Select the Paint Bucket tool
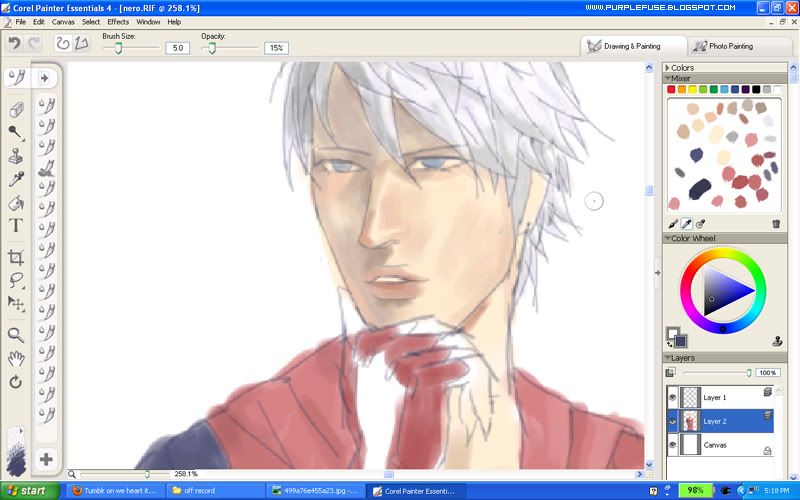Screen dimensions: 800x500 tap(16, 203)
